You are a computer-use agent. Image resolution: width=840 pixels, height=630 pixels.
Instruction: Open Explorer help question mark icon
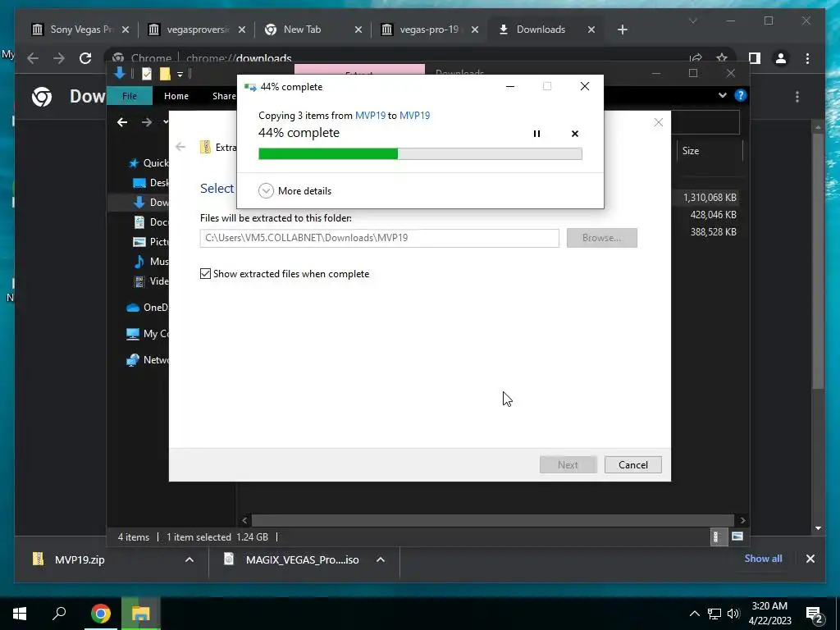point(741,95)
